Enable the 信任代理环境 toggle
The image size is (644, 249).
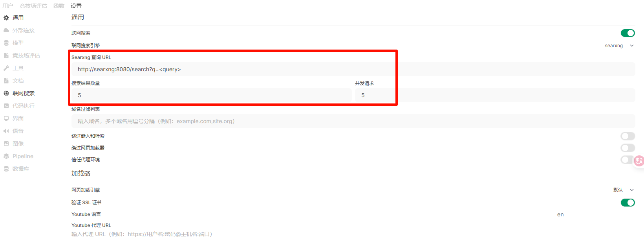pos(628,160)
